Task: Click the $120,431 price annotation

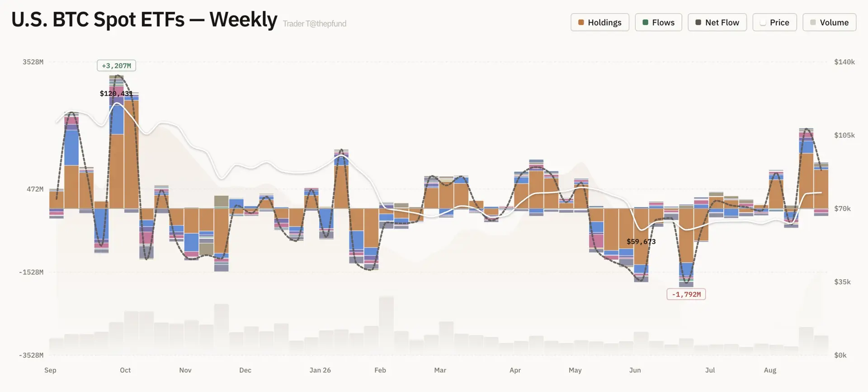Action: [x=116, y=94]
